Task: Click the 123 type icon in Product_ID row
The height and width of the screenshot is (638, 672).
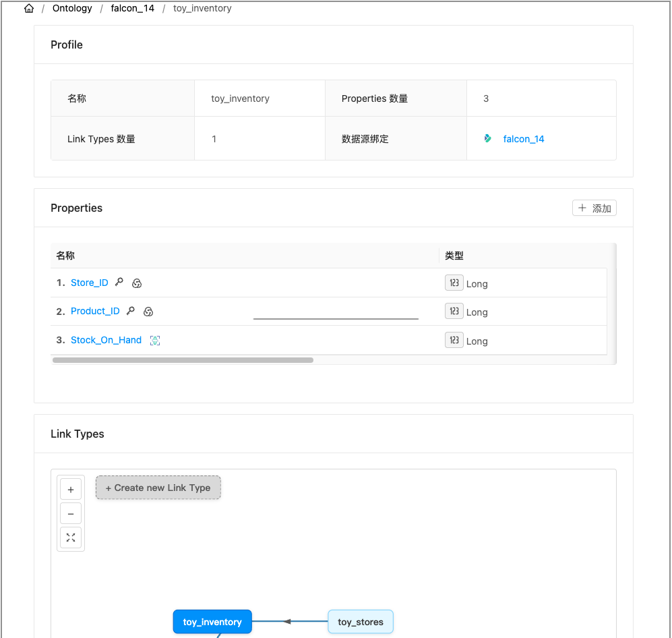Action: 454,311
